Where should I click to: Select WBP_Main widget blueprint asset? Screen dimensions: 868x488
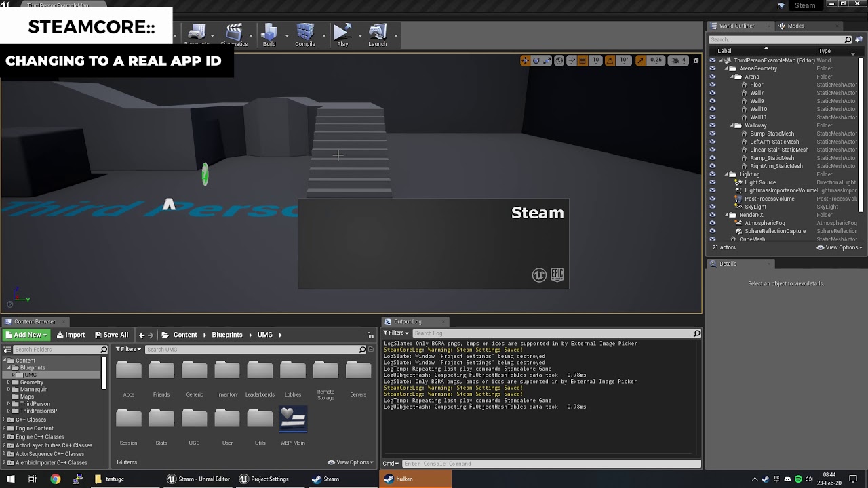click(293, 426)
